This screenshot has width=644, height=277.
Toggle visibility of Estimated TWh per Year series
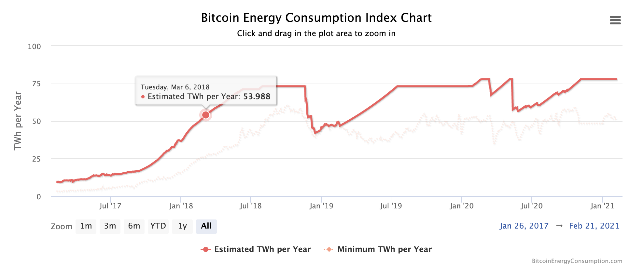pos(262,249)
